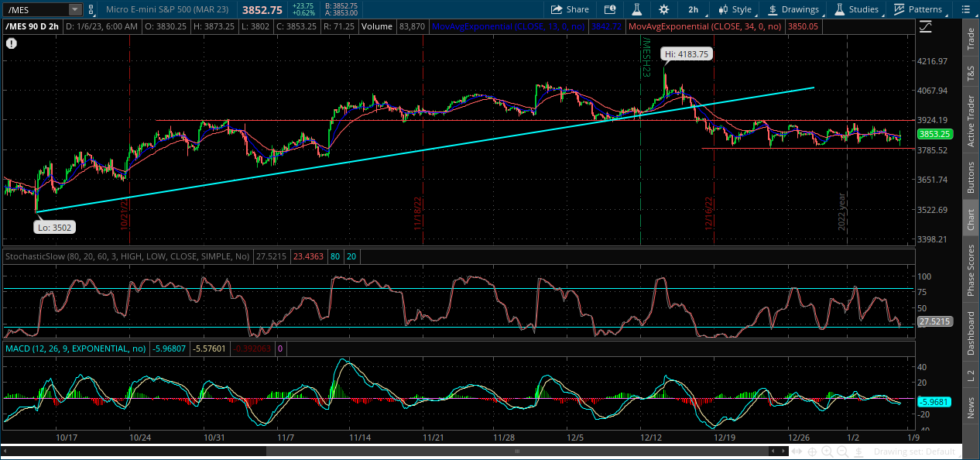980x460 pixels.
Task: Open the Patterns menu
Action: point(918,9)
